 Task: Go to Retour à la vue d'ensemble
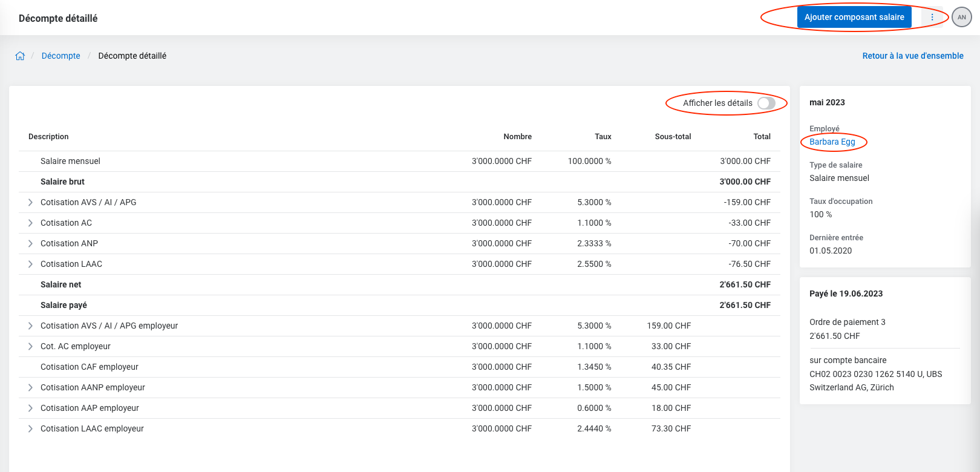(x=912, y=56)
